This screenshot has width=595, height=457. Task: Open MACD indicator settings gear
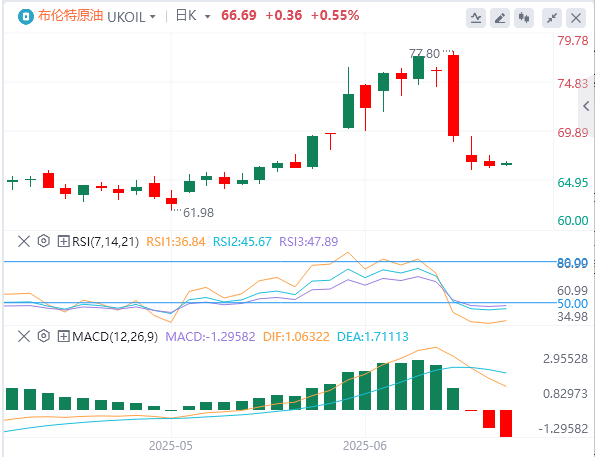[x=44, y=336]
